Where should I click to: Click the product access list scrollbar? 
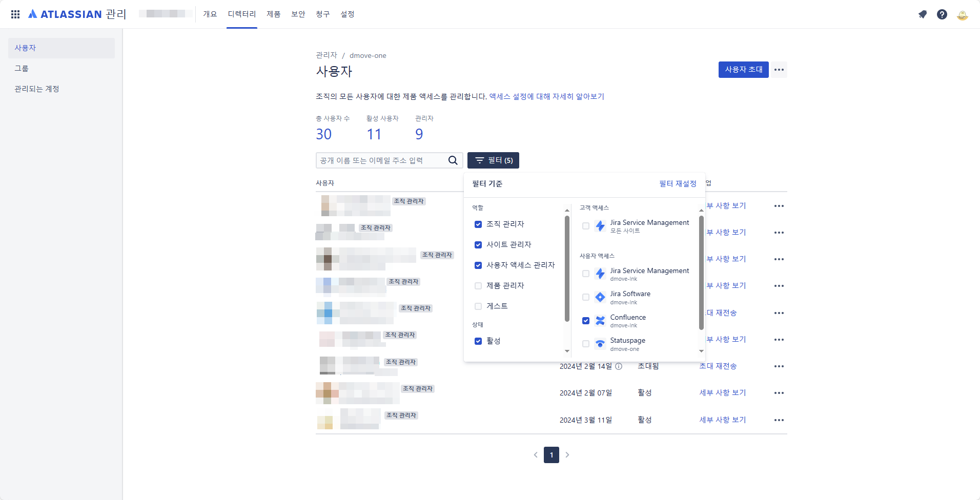(x=701, y=273)
